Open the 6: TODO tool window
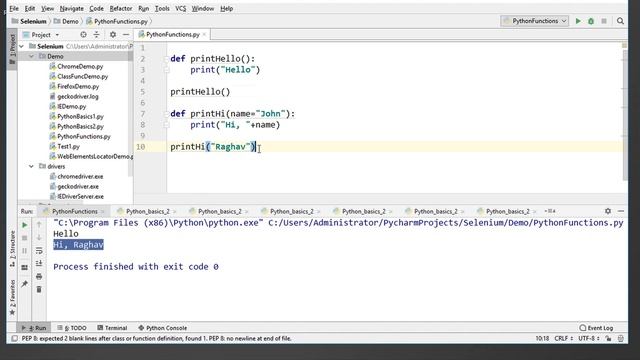 tap(72, 328)
